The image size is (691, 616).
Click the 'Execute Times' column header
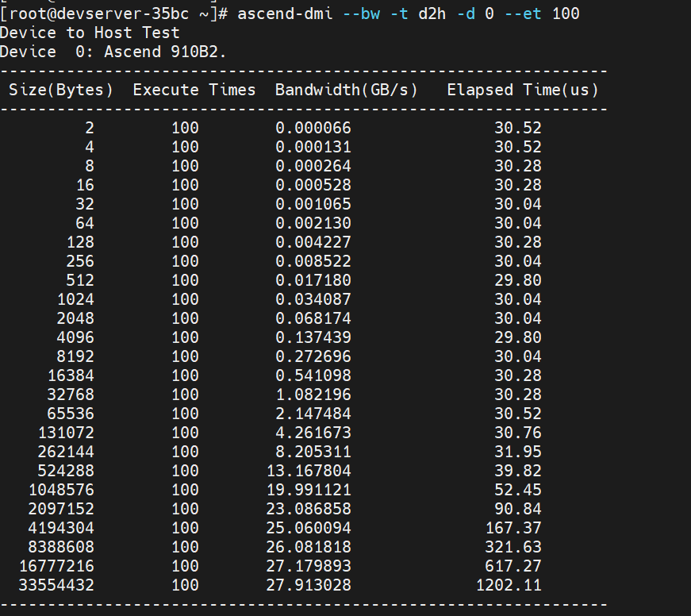pyautogui.click(x=194, y=90)
